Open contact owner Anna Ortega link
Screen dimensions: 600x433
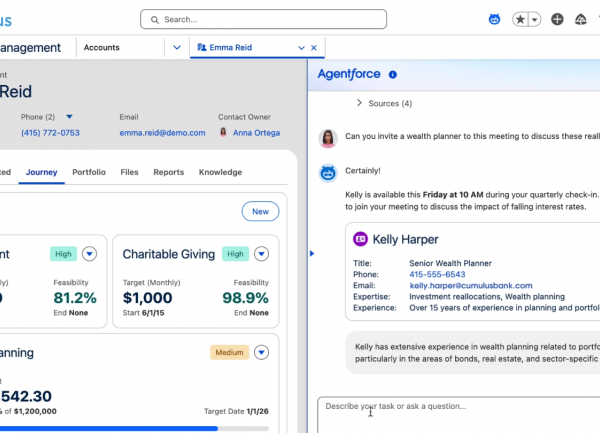point(256,133)
